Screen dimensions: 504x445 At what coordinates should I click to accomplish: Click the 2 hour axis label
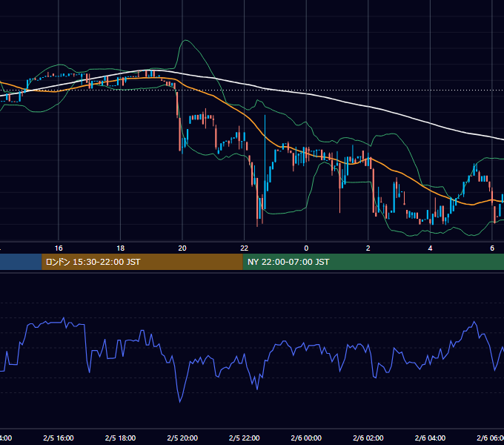pyautogui.click(x=368, y=248)
